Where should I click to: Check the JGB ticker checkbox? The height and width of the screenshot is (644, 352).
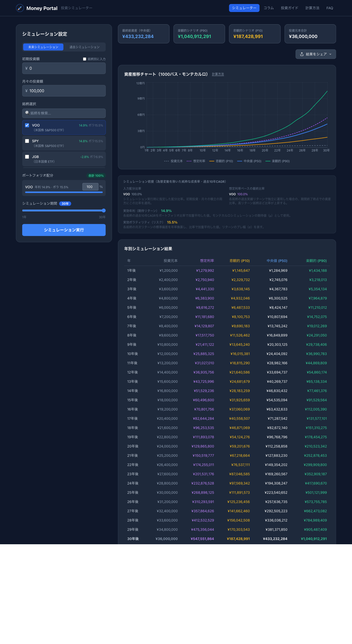point(27,157)
